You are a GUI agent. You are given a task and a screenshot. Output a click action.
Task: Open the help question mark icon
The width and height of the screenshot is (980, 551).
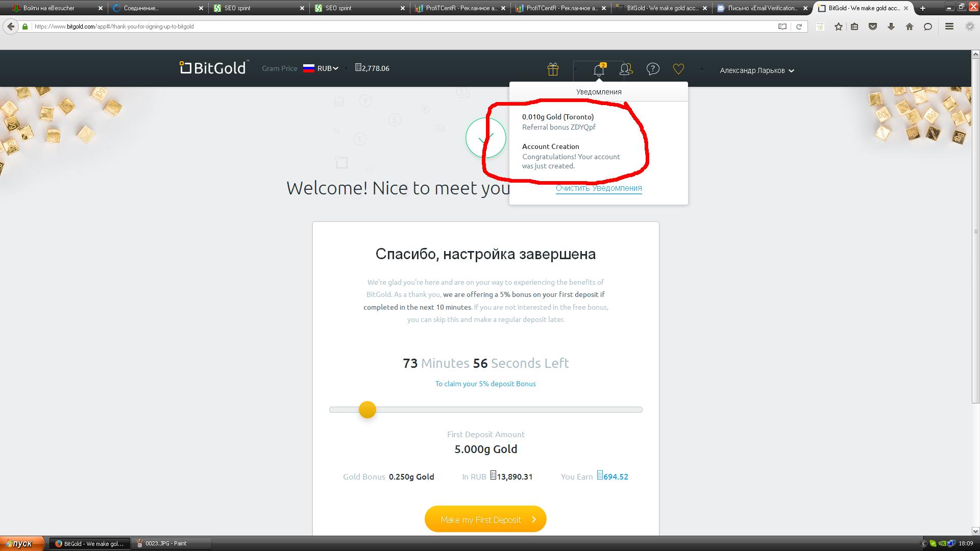652,69
